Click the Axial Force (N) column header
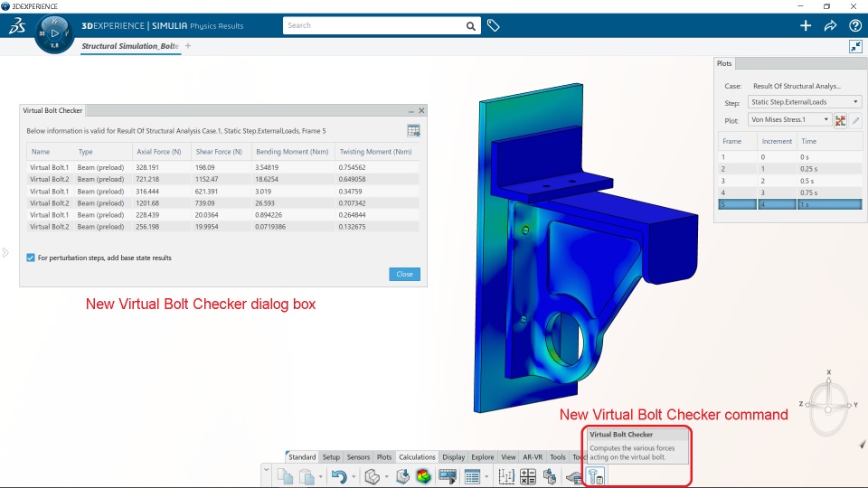Screen dimensions: 868x488 (x=159, y=152)
